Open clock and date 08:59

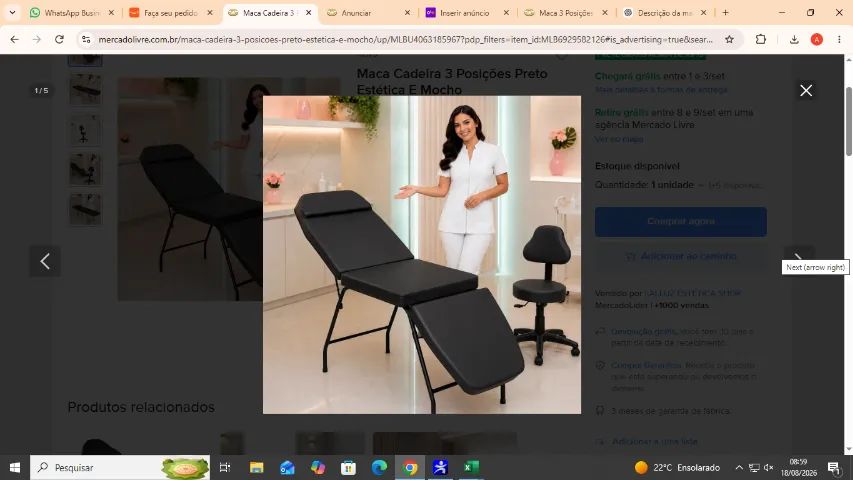[799, 467]
